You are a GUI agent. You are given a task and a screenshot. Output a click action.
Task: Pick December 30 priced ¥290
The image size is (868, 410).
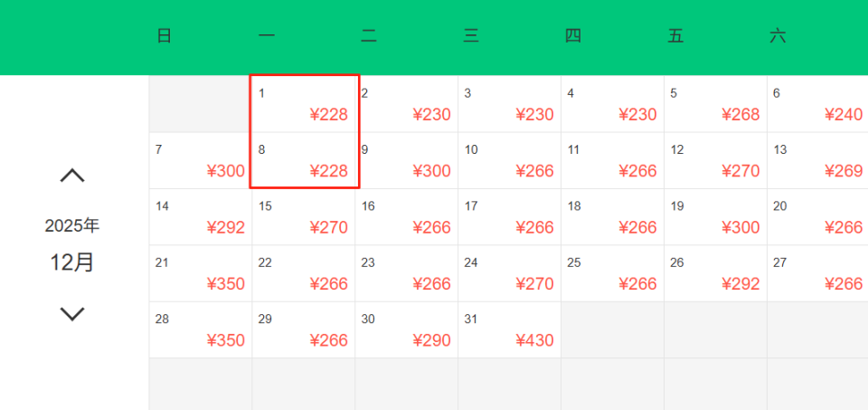[407, 329]
